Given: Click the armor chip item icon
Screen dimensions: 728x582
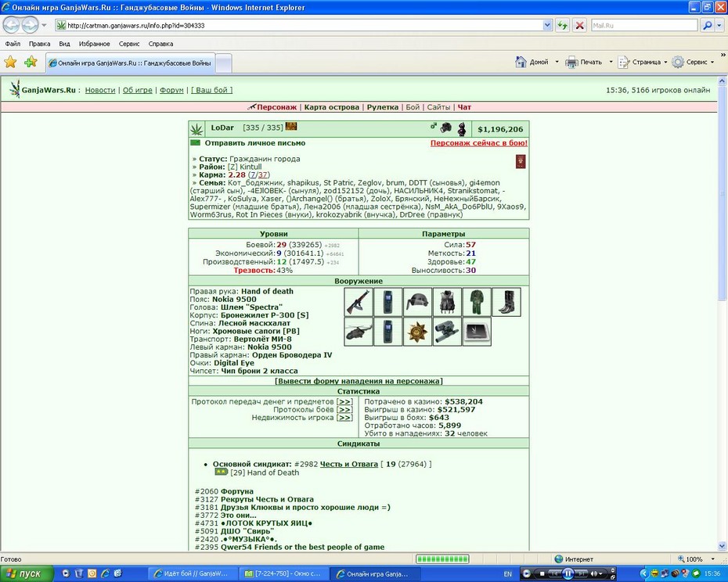Looking at the screenshot, I should point(477,332).
